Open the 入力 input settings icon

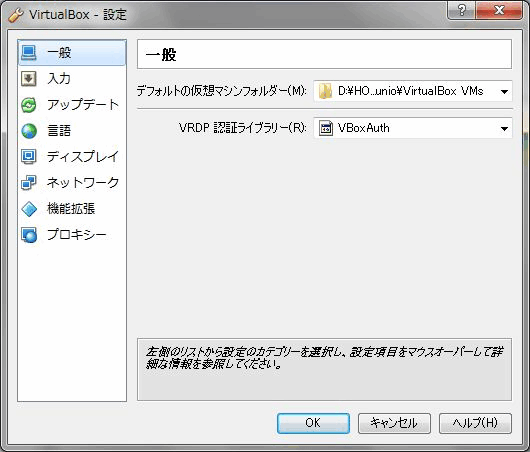[29, 79]
